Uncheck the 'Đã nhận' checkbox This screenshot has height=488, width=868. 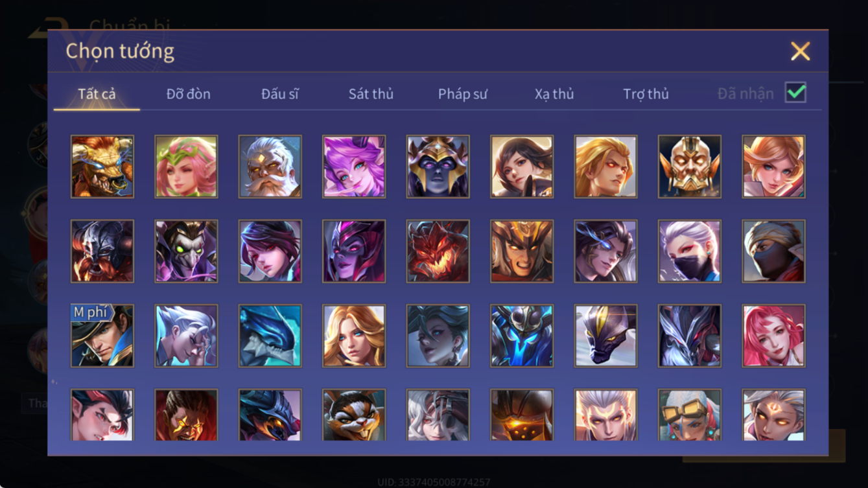(795, 92)
